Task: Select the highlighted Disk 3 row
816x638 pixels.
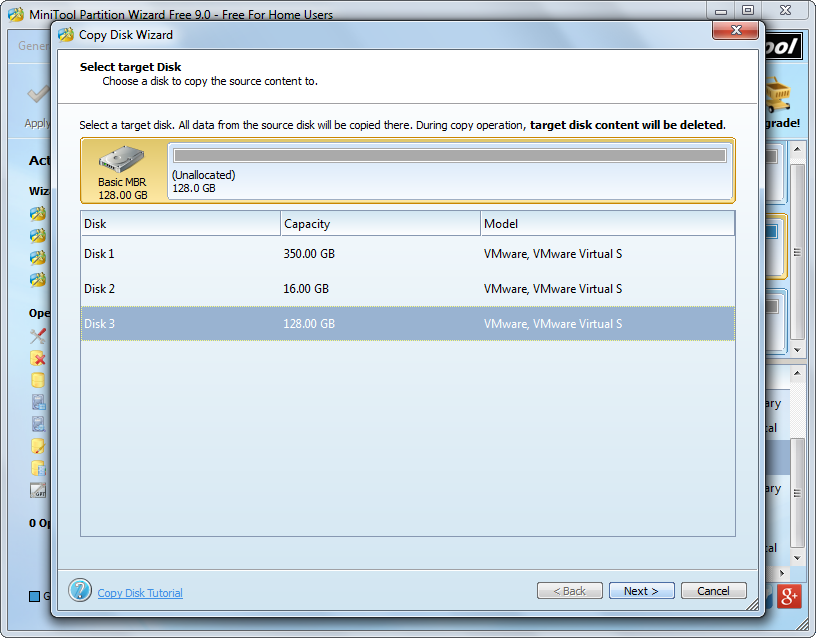Action: click(x=407, y=324)
